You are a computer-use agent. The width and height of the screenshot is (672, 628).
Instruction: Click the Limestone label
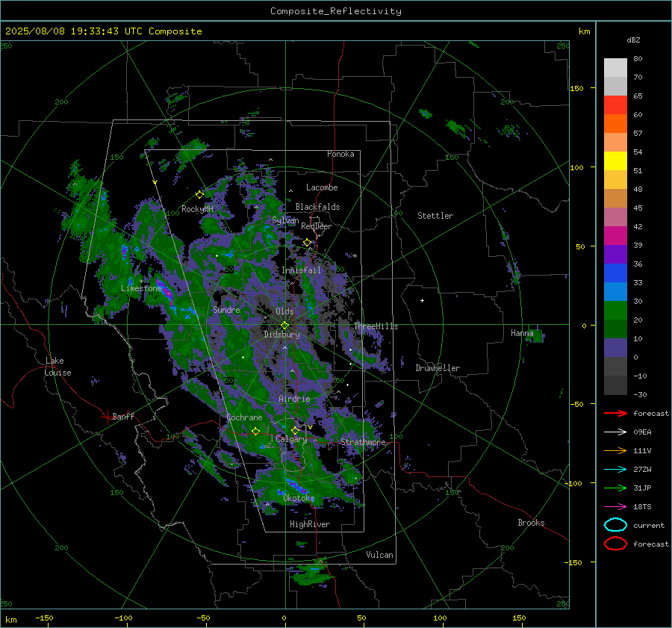click(141, 288)
